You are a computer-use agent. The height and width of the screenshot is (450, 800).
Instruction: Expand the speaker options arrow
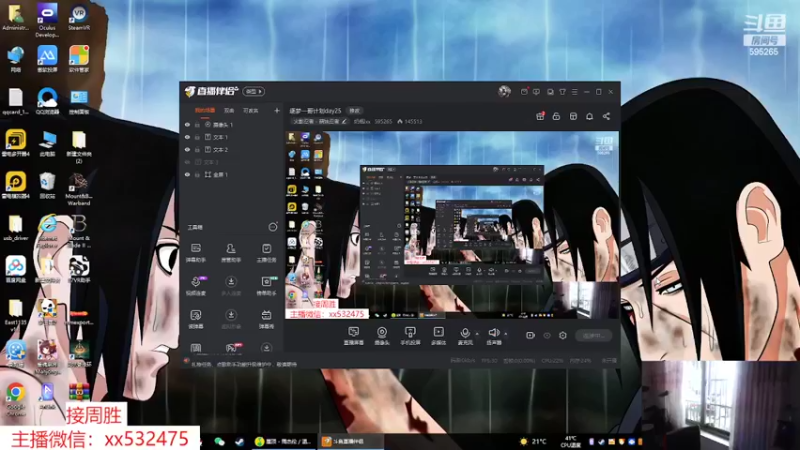(x=506, y=334)
